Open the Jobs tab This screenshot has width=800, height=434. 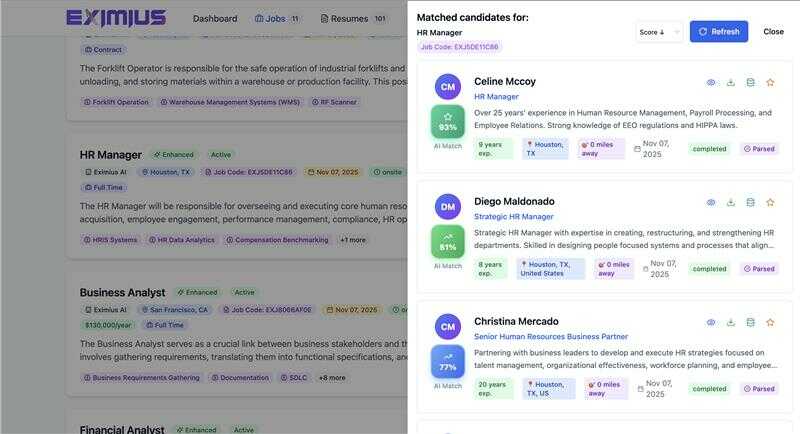(x=277, y=18)
